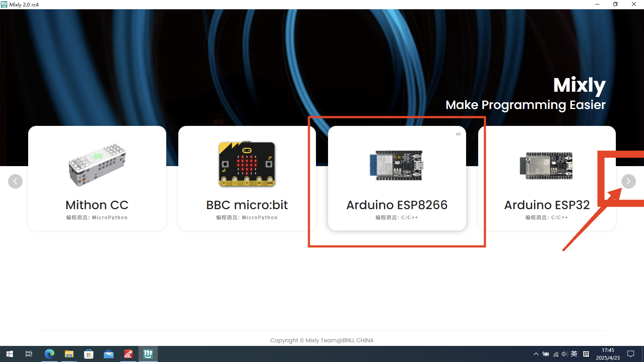Click the 'Mithon CC' title text
Viewport: 644px width, 362px height.
click(x=97, y=205)
